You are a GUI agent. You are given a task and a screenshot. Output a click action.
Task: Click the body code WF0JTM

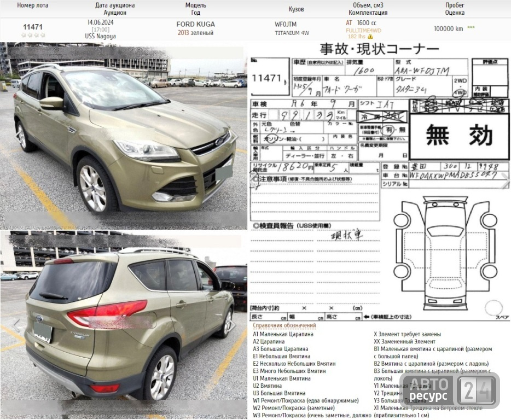pos(286,25)
